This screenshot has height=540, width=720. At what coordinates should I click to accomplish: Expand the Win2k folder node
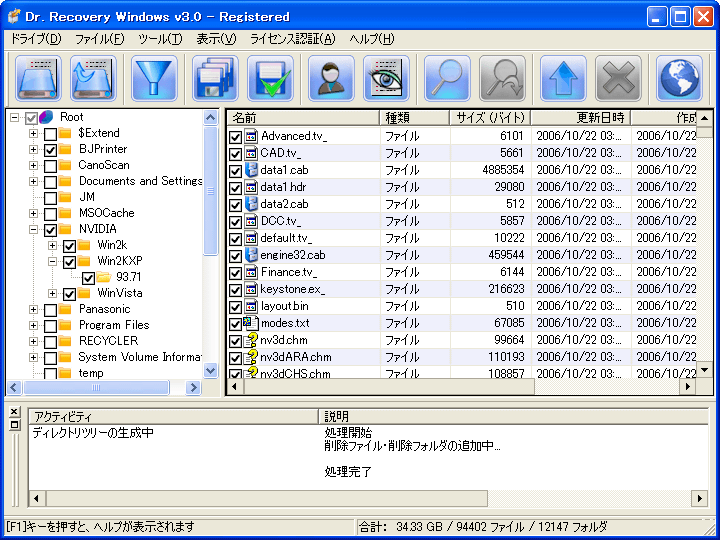pos(52,245)
